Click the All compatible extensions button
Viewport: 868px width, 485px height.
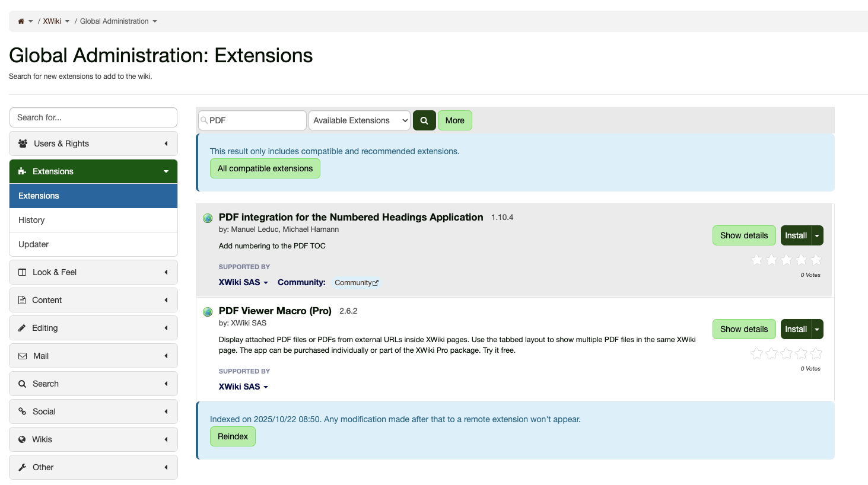[265, 168]
